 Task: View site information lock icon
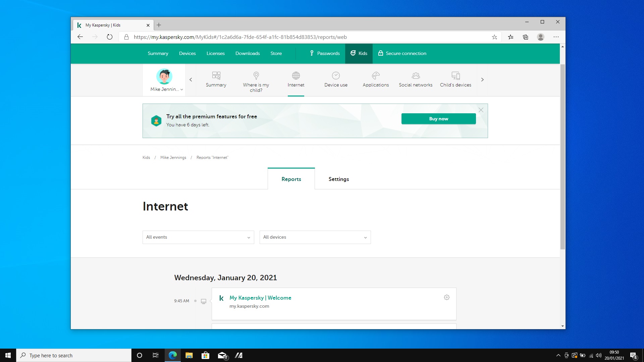(126, 37)
